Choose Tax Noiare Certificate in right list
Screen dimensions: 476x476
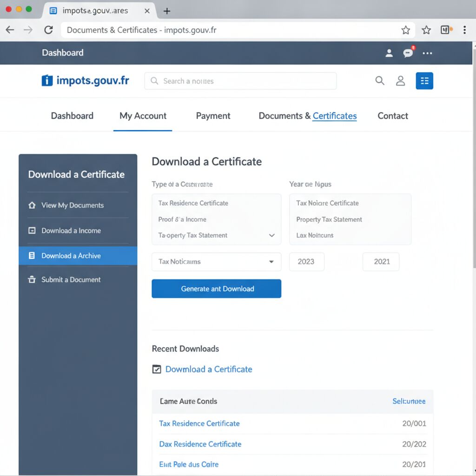coord(327,203)
